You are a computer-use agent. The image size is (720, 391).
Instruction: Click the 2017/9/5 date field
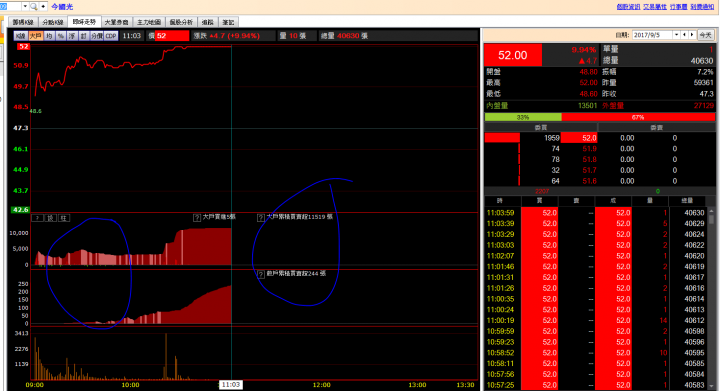(652, 35)
